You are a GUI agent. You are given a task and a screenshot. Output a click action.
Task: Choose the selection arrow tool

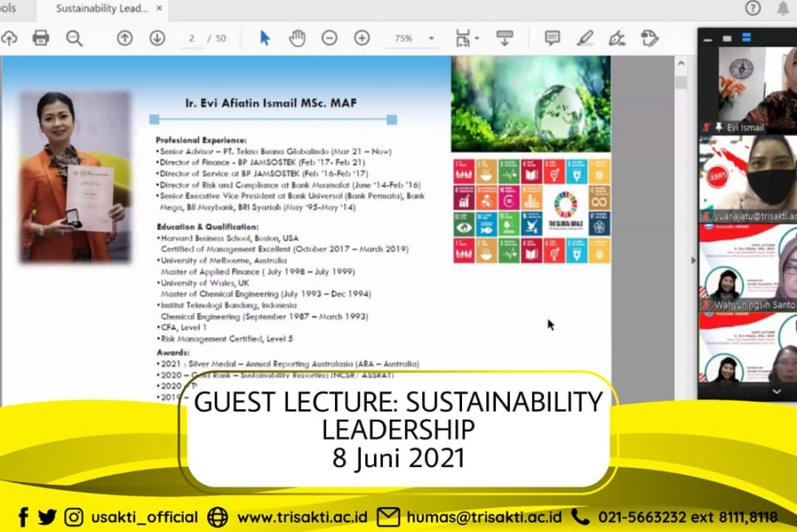[x=265, y=38]
